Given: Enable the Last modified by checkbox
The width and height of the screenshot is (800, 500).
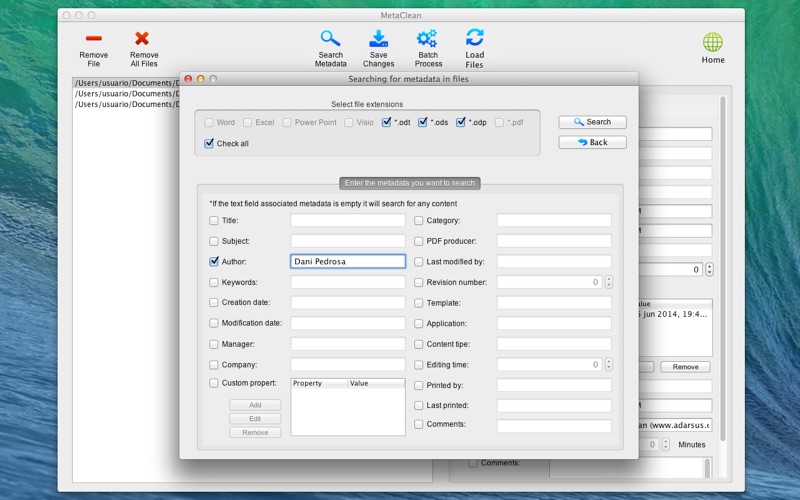Looking at the screenshot, I should click(418, 262).
